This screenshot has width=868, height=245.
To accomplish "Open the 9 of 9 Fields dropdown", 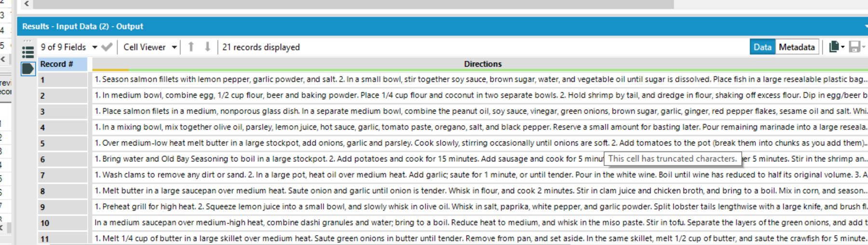I will pyautogui.click(x=69, y=47).
